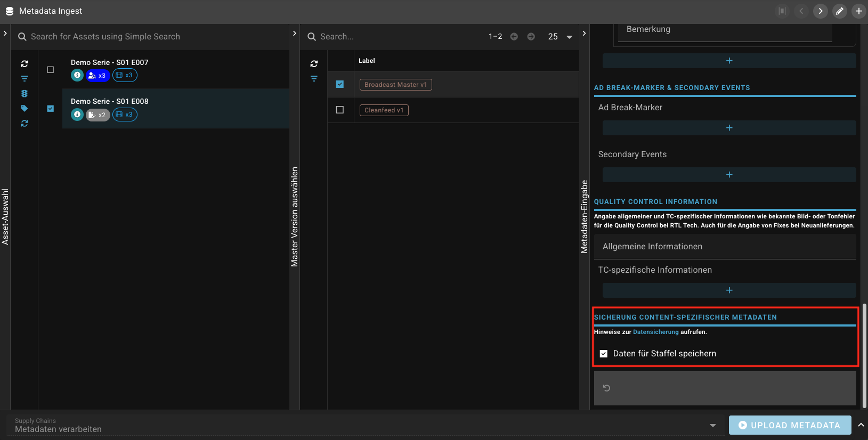
Task: Click the pencil edit icon in header
Action: click(839, 11)
